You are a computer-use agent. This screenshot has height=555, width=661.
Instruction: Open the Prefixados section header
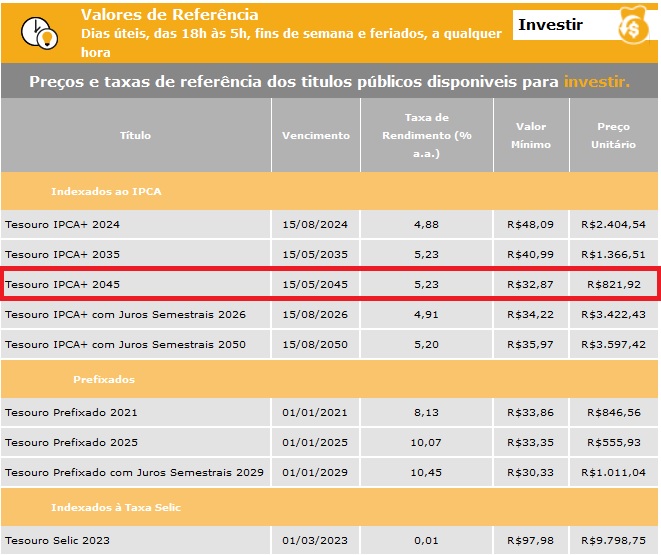coord(104,380)
